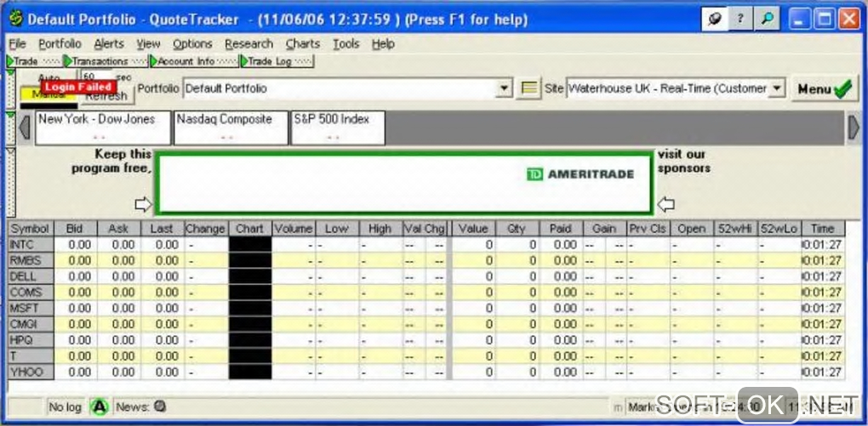
Task: Sort by the 52wHi column header
Action: pos(736,229)
